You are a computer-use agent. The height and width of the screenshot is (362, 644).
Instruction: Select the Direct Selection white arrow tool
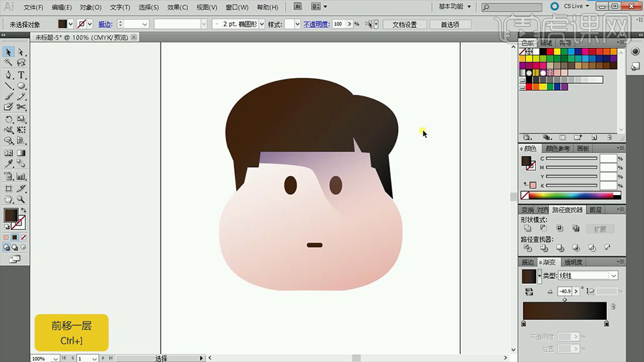pos(21,52)
